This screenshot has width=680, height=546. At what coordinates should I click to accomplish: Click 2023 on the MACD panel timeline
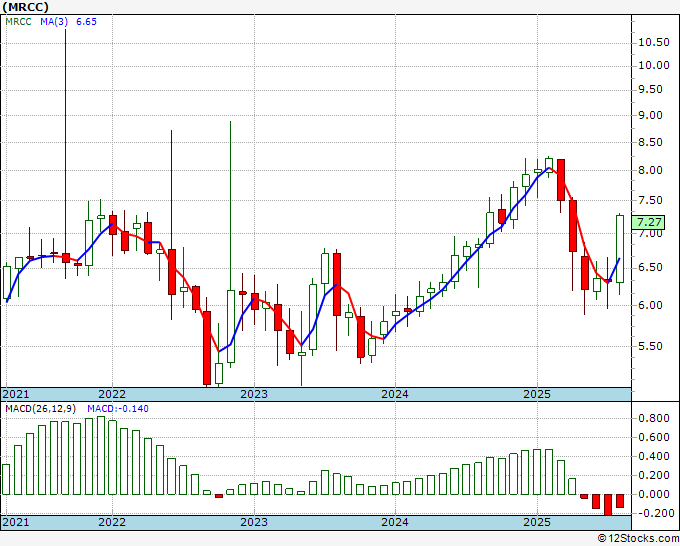tap(254, 522)
